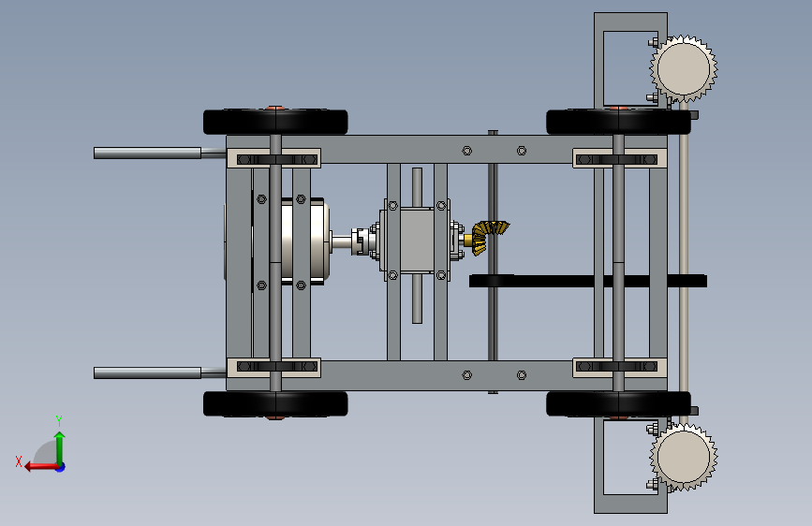Select the upper left black wheel

[275, 122]
